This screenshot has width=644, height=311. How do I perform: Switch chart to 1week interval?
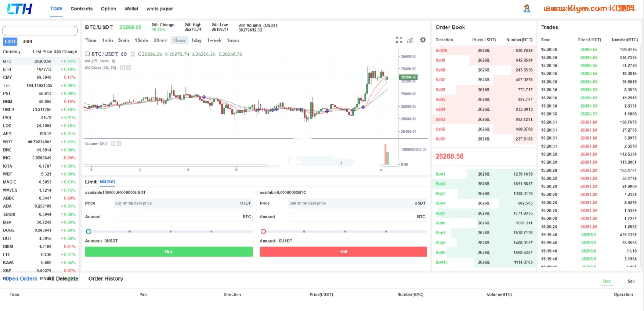214,40
